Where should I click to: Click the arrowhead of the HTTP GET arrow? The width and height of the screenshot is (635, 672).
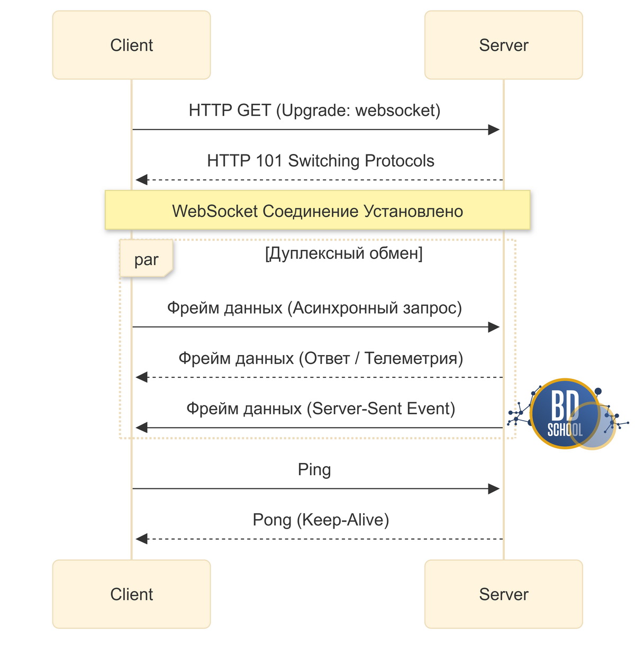point(494,130)
